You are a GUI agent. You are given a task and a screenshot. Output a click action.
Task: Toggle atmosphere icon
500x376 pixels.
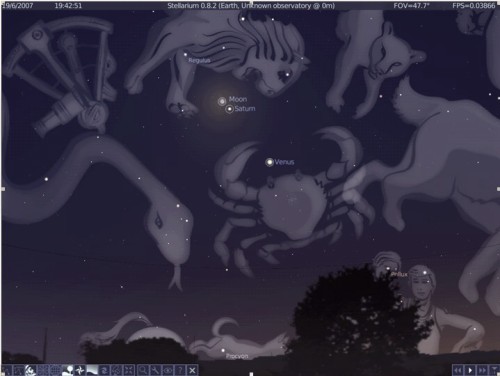tap(92, 370)
